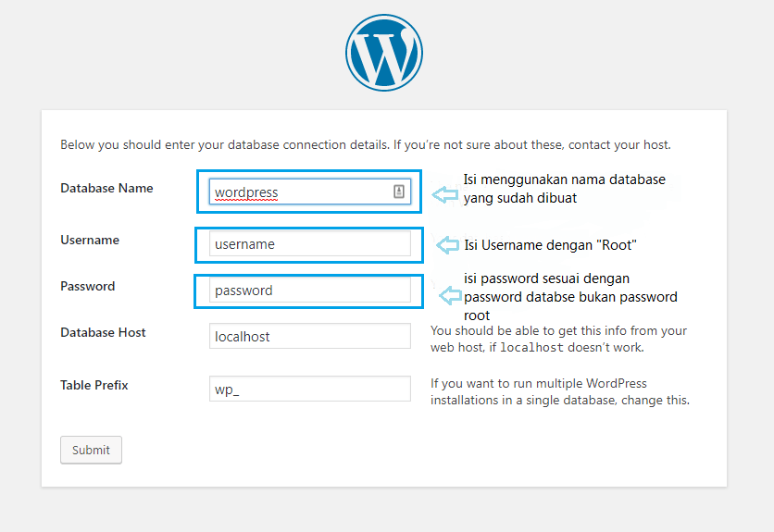Click the arrow pointing at Database Name field
The height and width of the screenshot is (532, 774).
(445, 194)
